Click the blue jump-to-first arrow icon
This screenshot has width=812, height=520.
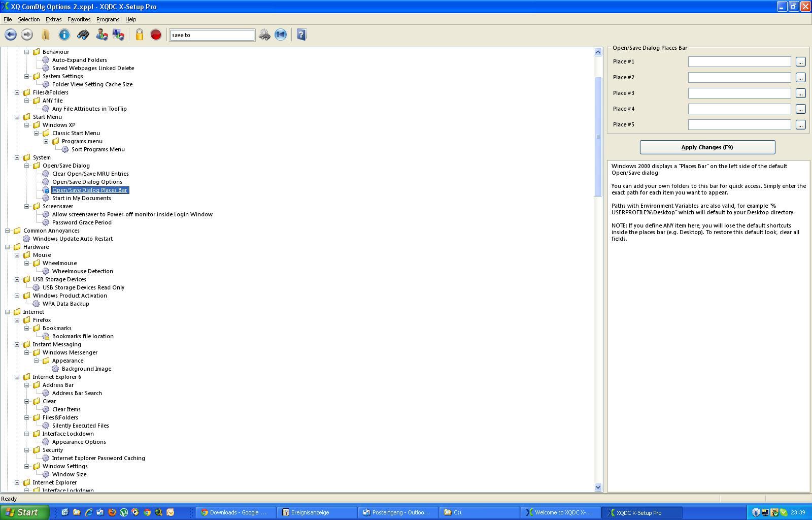[x=281, y=35]
